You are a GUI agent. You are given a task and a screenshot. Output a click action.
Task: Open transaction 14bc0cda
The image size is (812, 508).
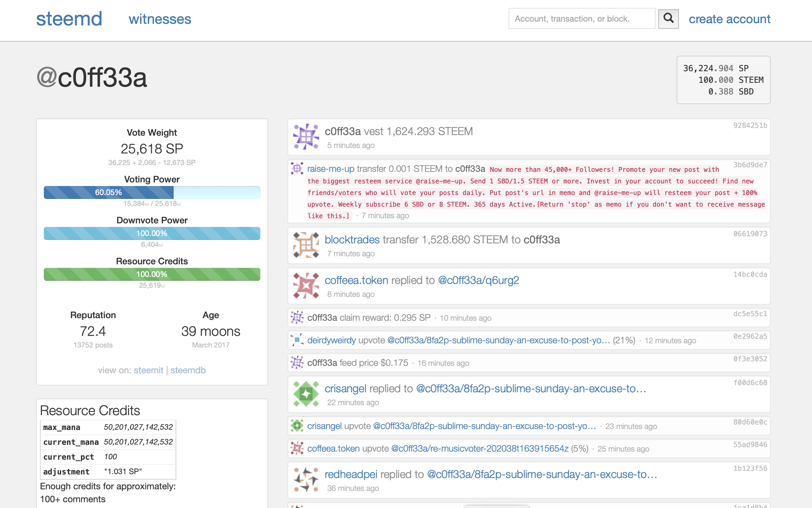[750, 275]
